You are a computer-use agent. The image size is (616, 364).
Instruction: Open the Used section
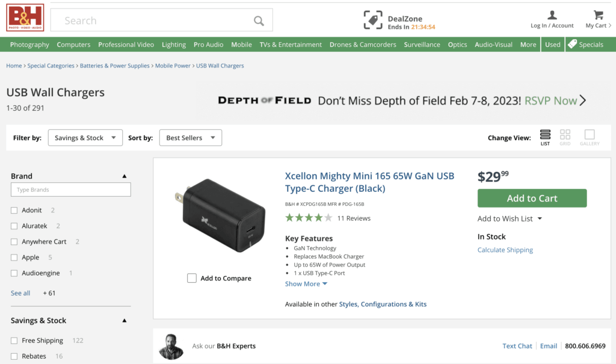tap(552, 45)
